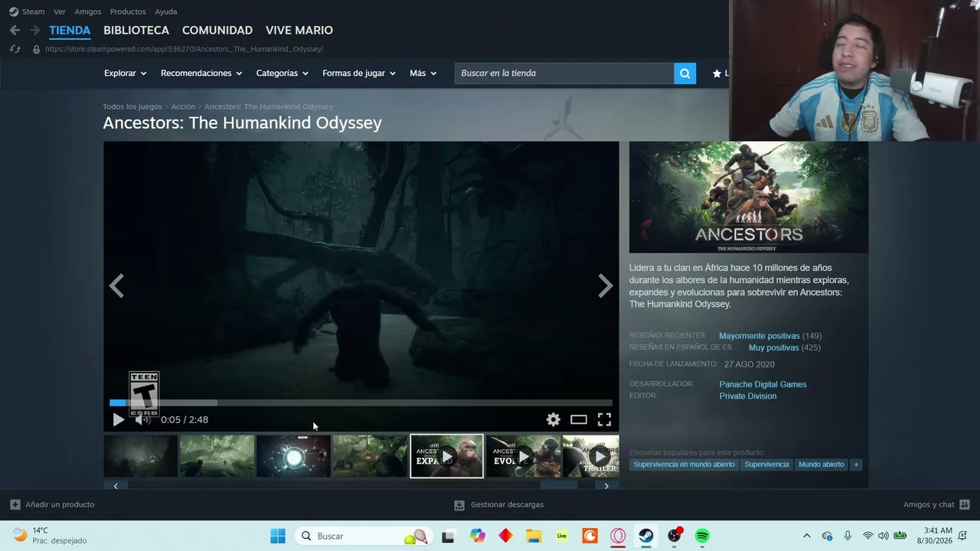The image size is (980, 551).
Task: Click the wishlist star icon
Action: pyautogui.click(x=717, y=73)
